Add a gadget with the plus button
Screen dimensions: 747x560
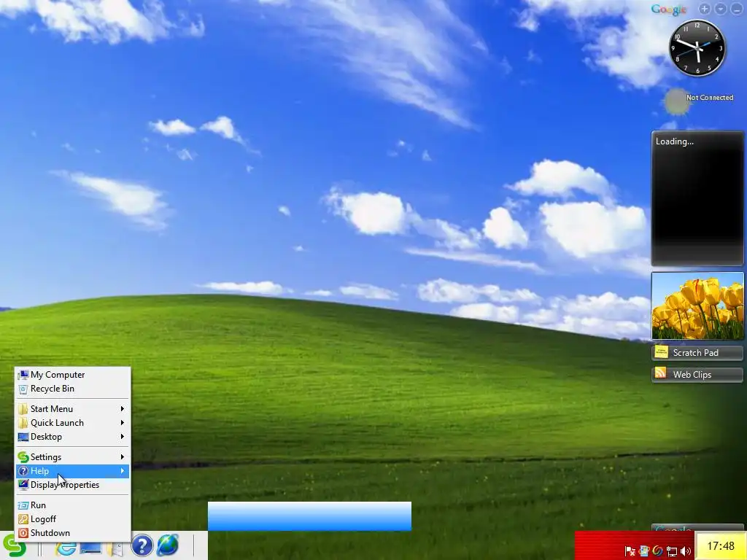coord(705,9)
